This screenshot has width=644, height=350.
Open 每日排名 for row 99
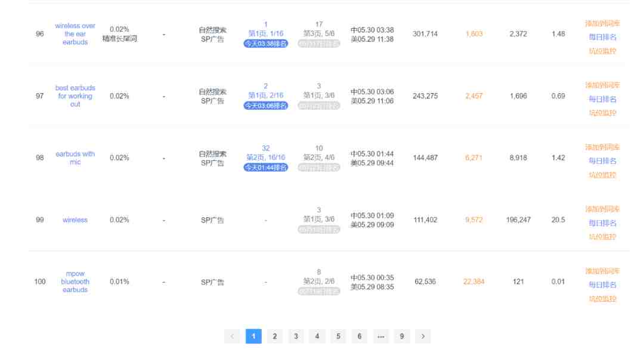[x=602, y=223]
